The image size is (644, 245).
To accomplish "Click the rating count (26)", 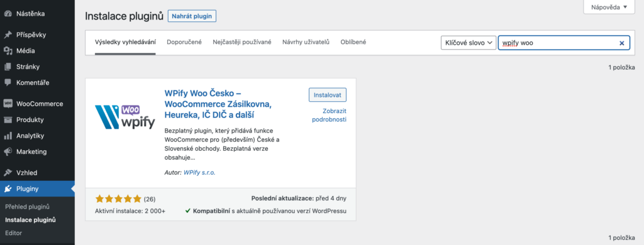I will [x=150, y=199].
